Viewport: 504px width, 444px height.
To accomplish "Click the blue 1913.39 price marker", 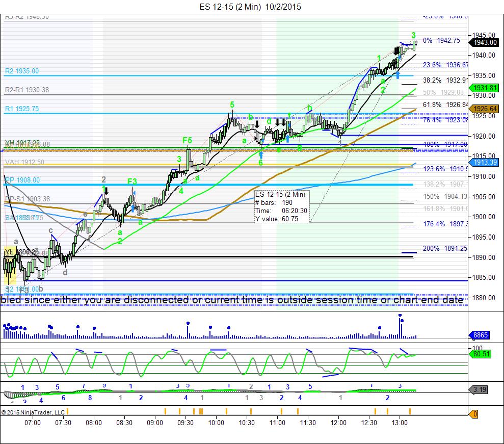I will pos(485,163).
